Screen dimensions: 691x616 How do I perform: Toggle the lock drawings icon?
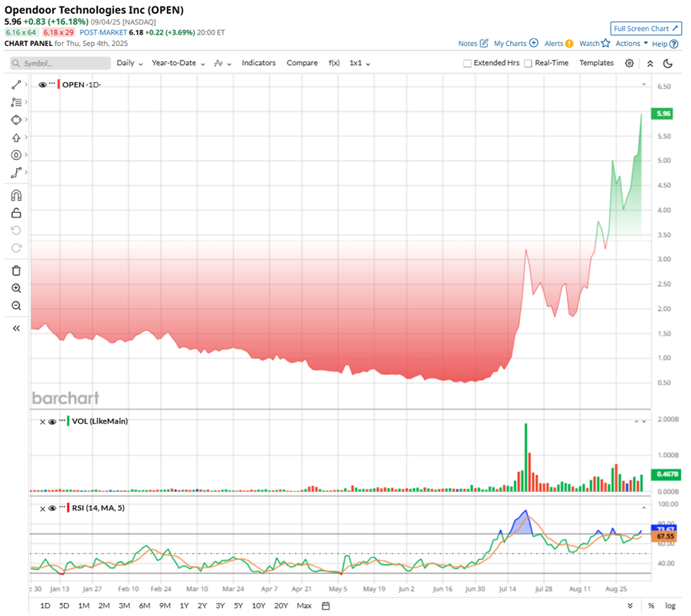click(16, 213)
